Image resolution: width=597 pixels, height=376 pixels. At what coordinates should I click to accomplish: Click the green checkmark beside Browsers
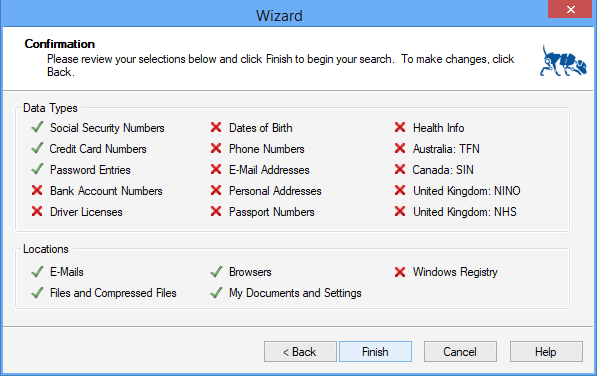tap(216, 271)
